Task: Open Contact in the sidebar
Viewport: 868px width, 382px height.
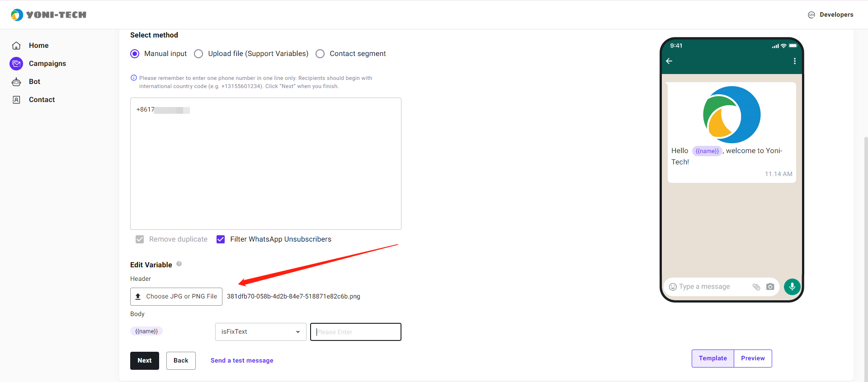Action: (x=42, y=100)
